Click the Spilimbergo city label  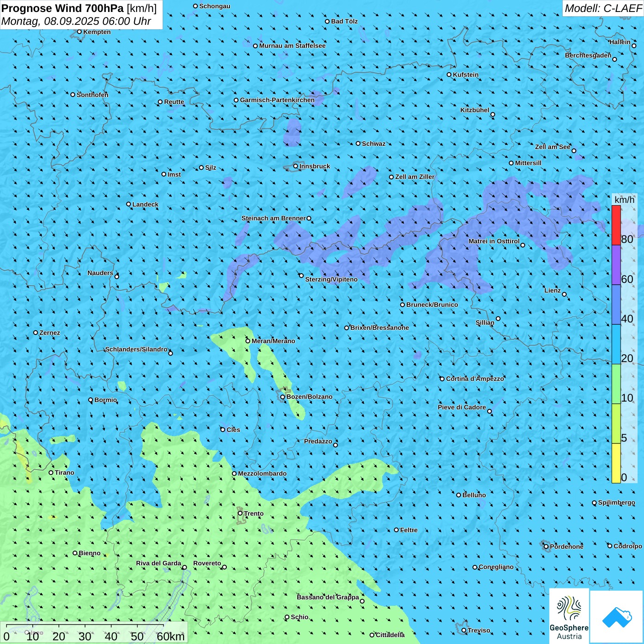click(x=616, y=502)
